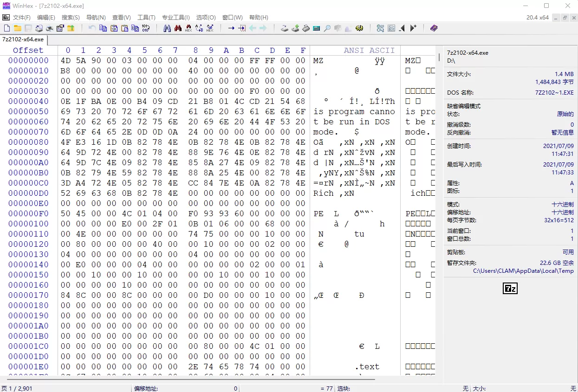Viewport: 578px width, 392px height.
Task: Find hex values with the HEX binoculars icon
Action: (x=188, y=28)
